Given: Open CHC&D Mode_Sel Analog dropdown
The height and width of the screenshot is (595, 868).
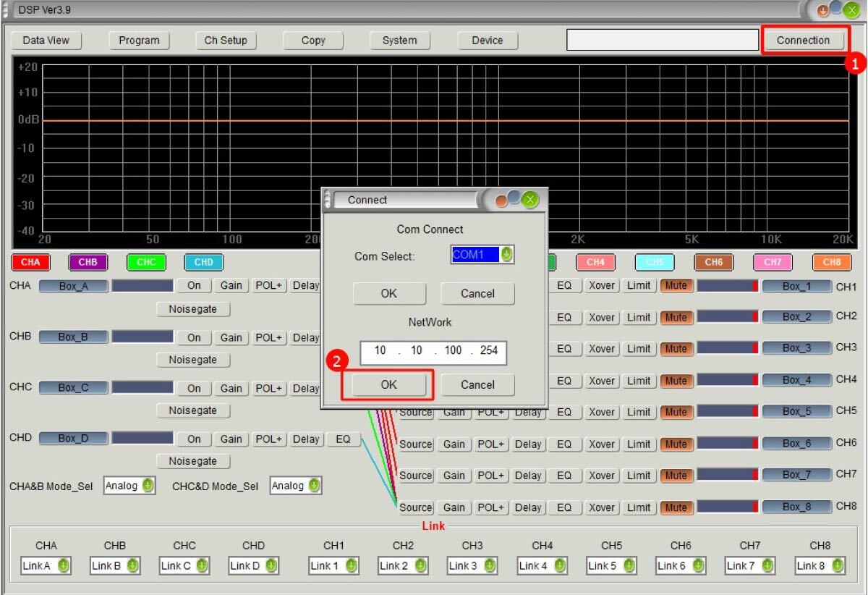Looking at the screenshot, I should 295,486.
